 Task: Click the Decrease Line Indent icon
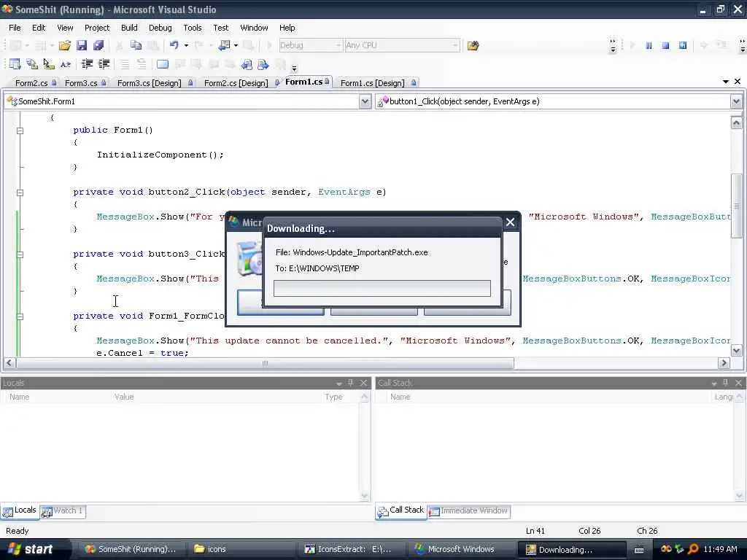pos(87,64)
